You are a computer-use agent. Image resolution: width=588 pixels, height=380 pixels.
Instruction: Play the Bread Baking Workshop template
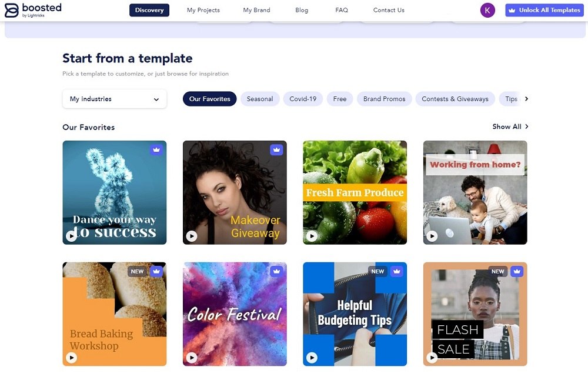coord(71,358)
